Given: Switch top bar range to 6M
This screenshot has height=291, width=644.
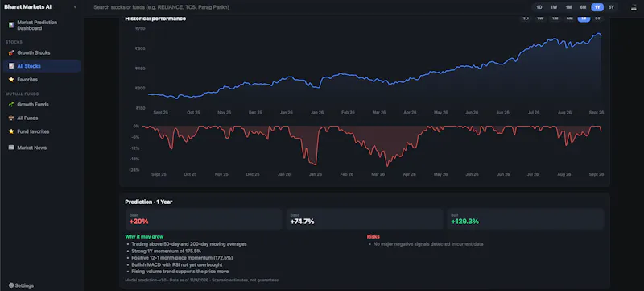Looking at the screenshot, I should pos(583,7).
